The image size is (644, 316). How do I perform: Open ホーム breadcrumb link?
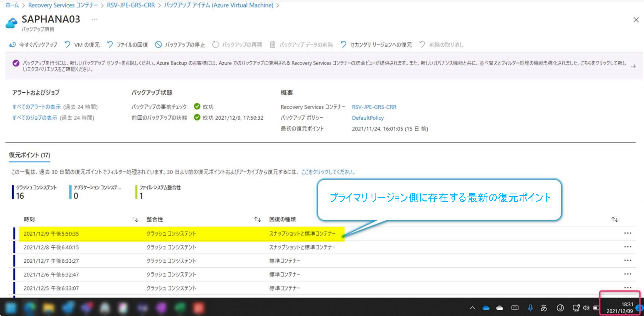[12, 5]
